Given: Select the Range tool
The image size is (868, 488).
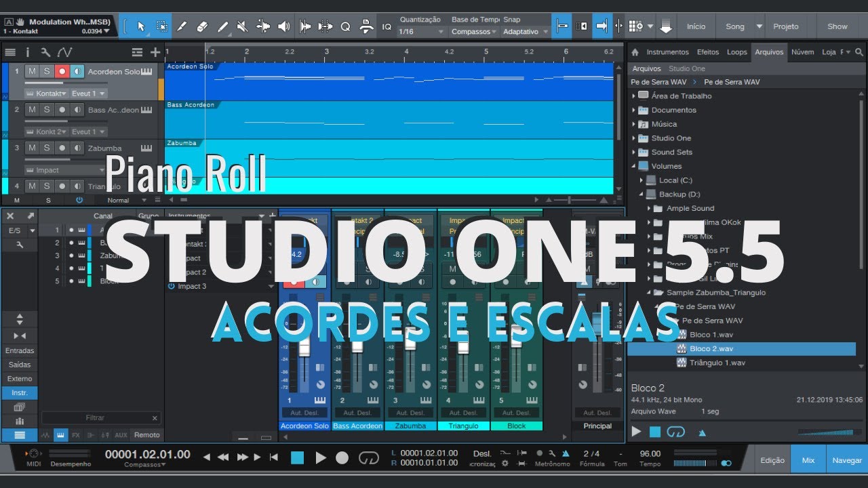Looking at the screenshot, I should point(161,26).
